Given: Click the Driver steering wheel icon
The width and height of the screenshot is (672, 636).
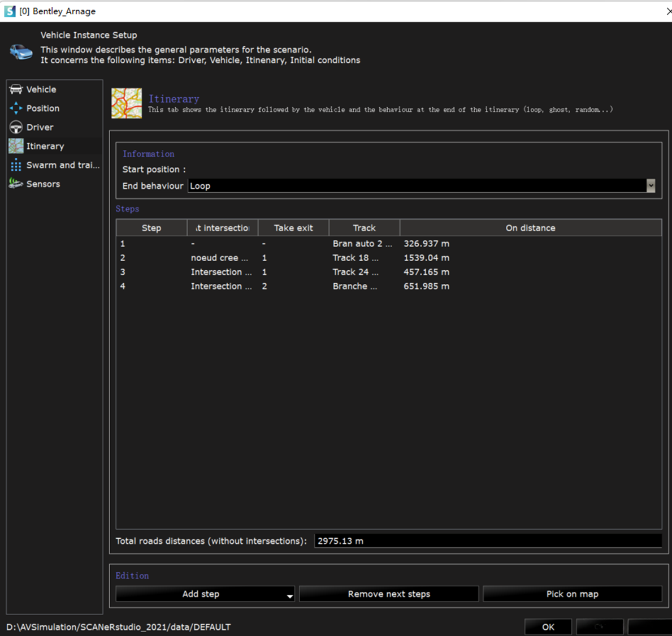Looking at the screenshot, I should [x=16, y=127].
